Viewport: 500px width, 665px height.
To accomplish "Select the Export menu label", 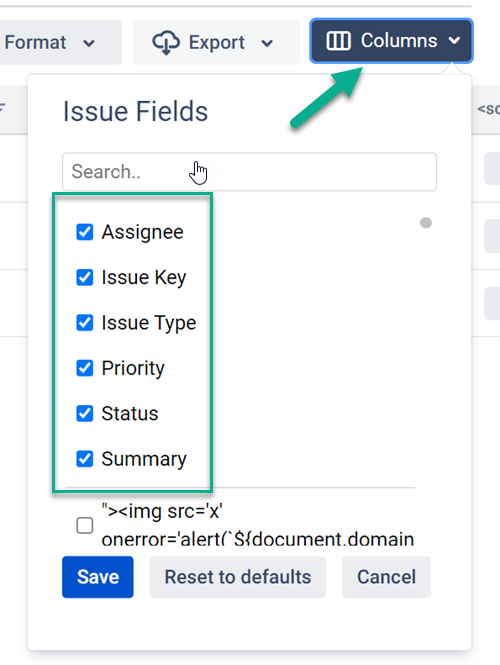I will (x=217, y=42).
